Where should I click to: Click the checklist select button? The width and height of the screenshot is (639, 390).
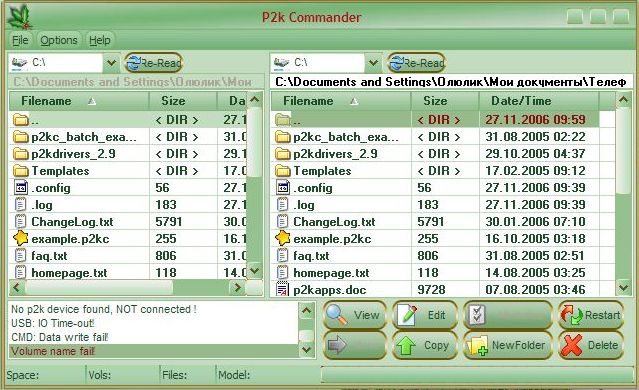click(x=507, y=315)
